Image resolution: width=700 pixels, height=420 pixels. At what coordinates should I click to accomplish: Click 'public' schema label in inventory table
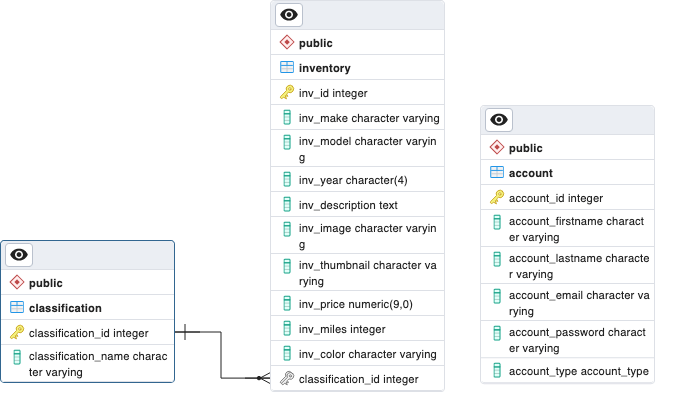pyautogui.click(x=316, y=43)
